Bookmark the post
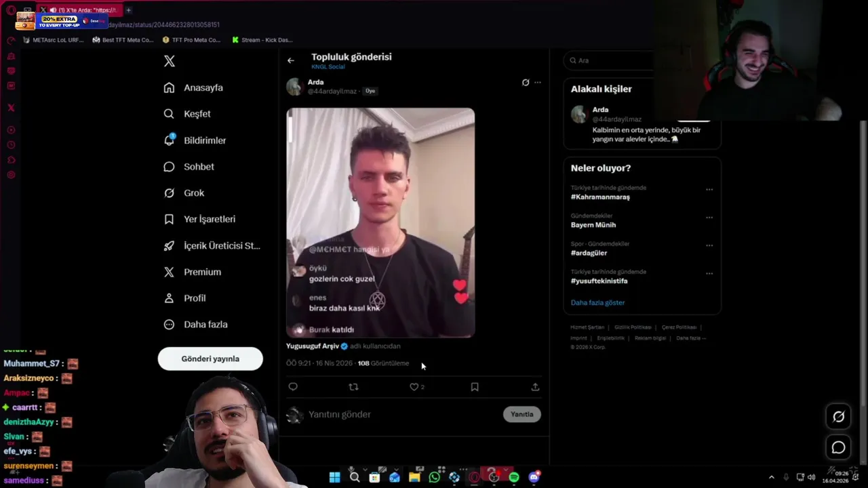868x488 pixels. (475, 387)
